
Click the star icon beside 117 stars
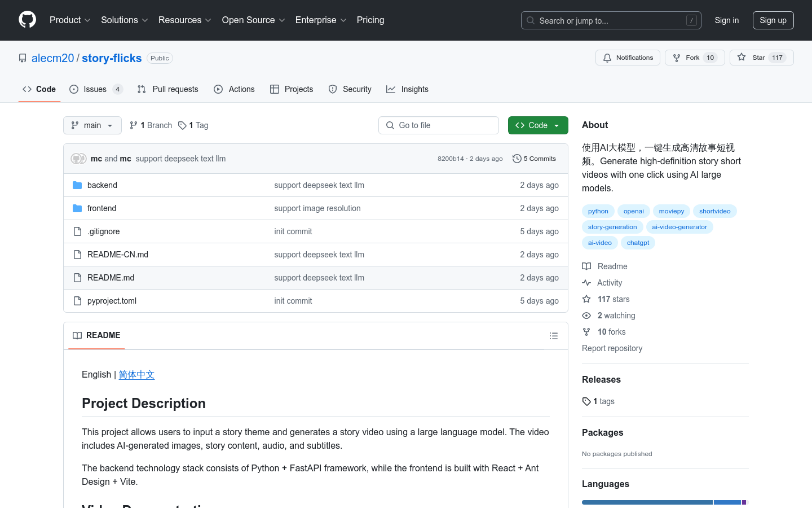coord(586,299)
